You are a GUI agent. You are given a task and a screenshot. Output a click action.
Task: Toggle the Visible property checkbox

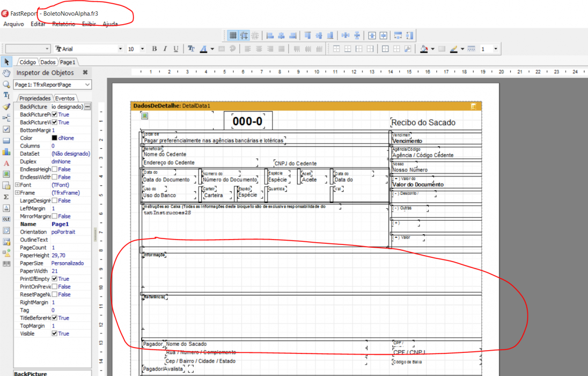pyautogui.click(x=54, y=334)
